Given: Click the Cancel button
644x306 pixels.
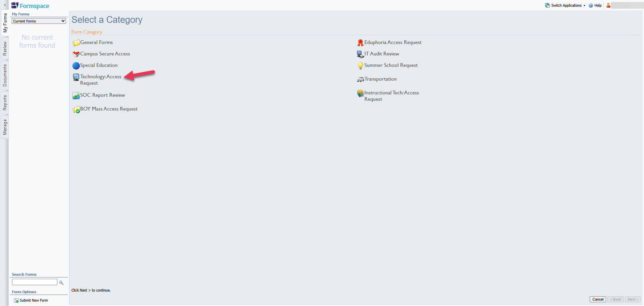Looking at the screenshot, I should click(x=598, y=299).
